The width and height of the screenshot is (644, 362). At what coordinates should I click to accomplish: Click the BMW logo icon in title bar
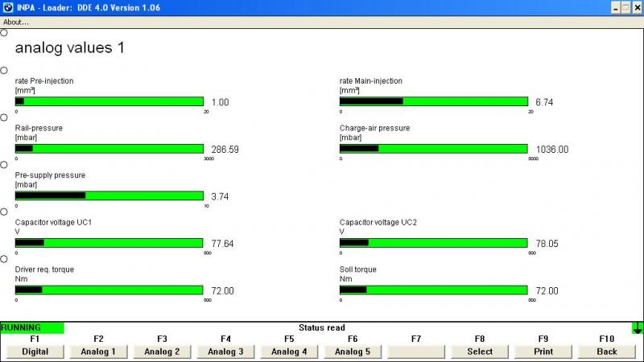tap(7, 7)
